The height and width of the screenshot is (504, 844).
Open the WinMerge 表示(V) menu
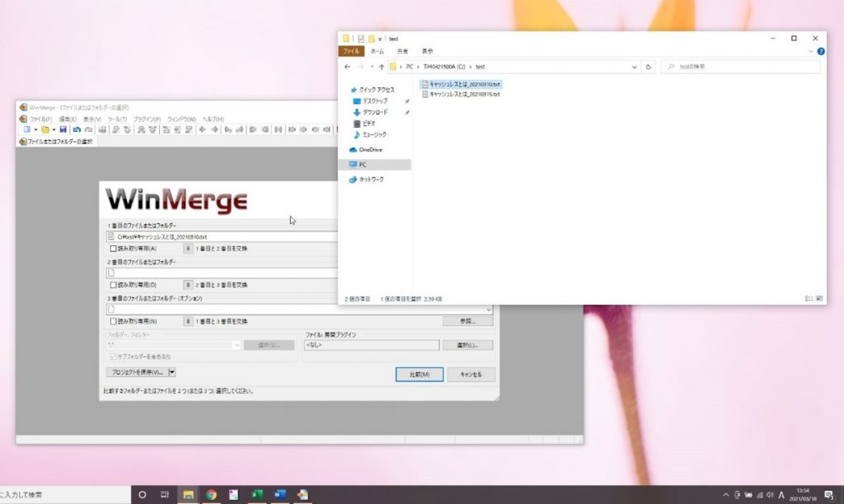[x=92, y=119]
